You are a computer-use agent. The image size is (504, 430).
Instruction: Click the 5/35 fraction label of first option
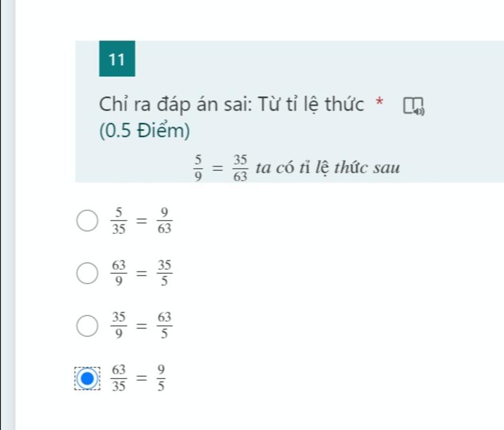coord(119,221)
